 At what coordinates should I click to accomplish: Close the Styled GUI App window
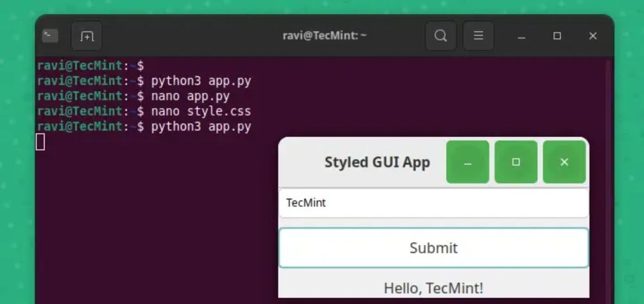pos(564,162)
